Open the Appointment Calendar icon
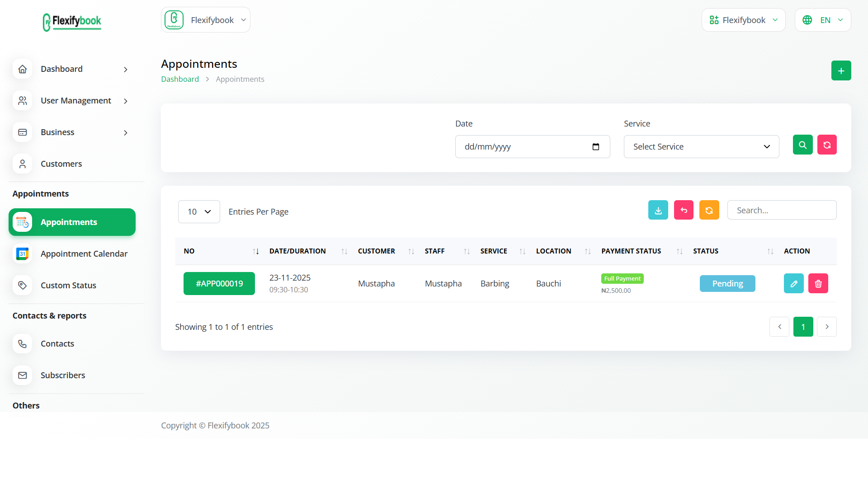 click(x=23, y=253)
